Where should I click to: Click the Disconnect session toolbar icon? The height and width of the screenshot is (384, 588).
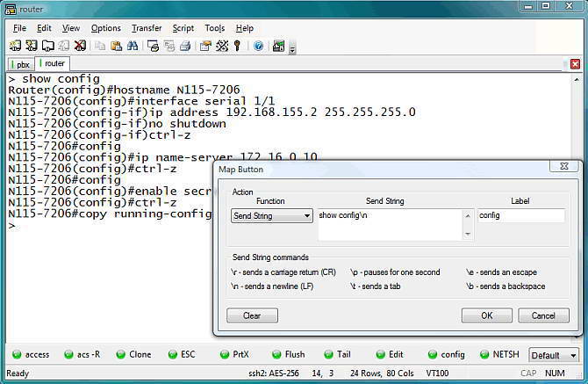pos(79,46)
